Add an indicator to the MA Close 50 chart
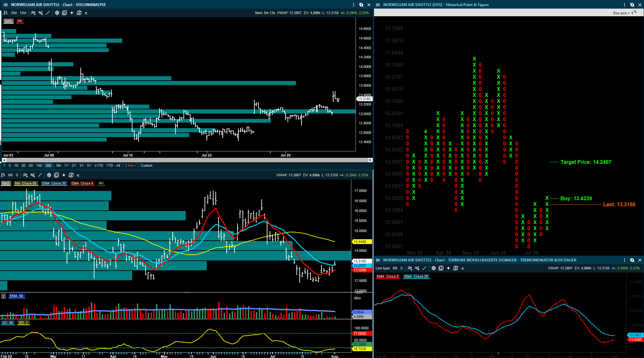This screenshot has width=644, height=358. pyautogui.click(x=25, y=175)
